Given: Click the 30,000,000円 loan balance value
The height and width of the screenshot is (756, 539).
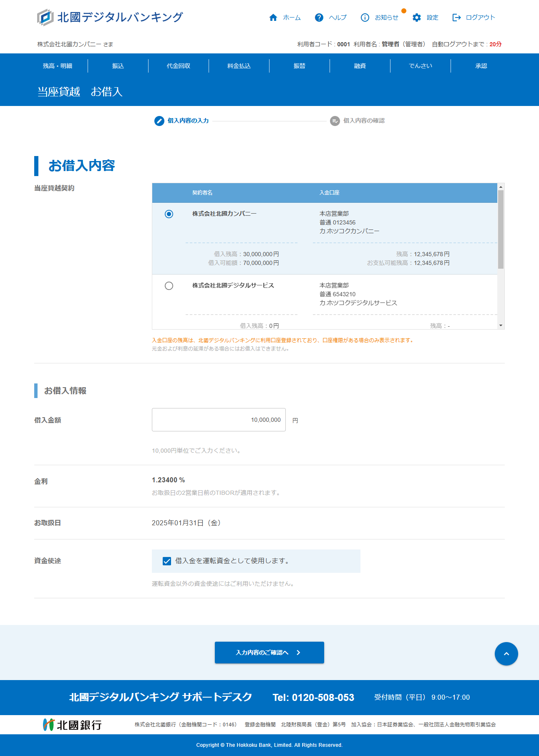Looking at the screenshot, I should 261,255.
